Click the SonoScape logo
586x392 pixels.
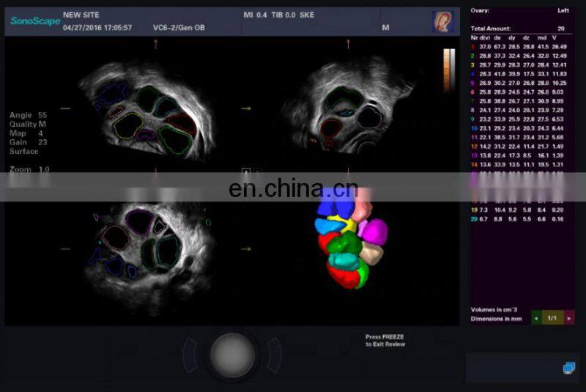click(x=31, y=21)
